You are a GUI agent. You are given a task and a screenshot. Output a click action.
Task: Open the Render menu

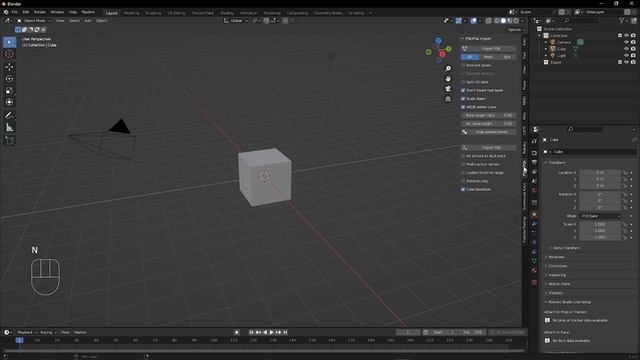40,12
